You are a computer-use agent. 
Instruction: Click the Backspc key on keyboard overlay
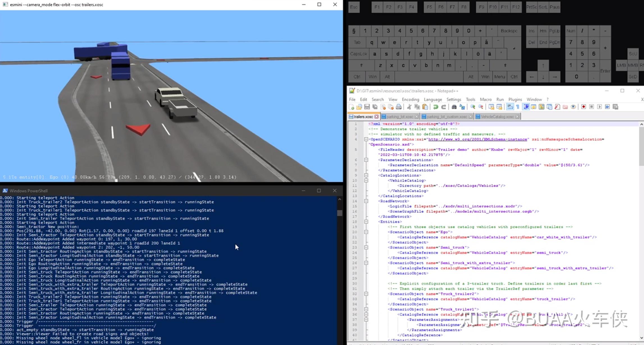509,31
